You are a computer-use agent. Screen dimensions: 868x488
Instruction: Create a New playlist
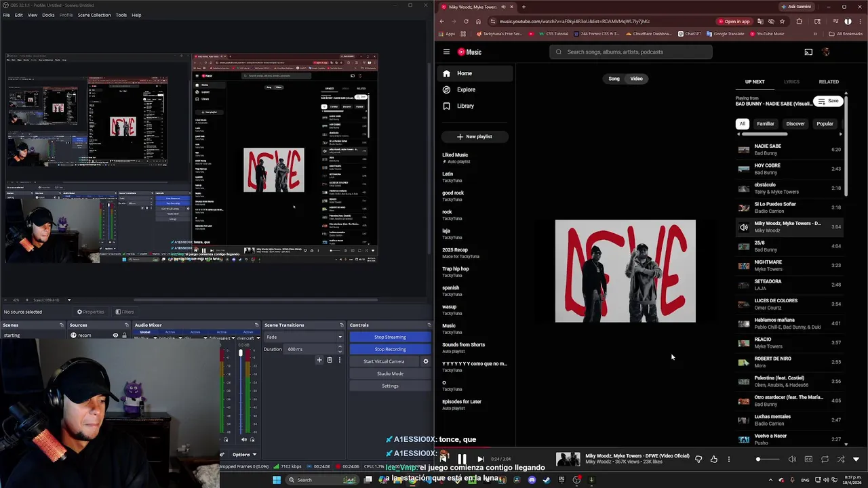point(474,137)
